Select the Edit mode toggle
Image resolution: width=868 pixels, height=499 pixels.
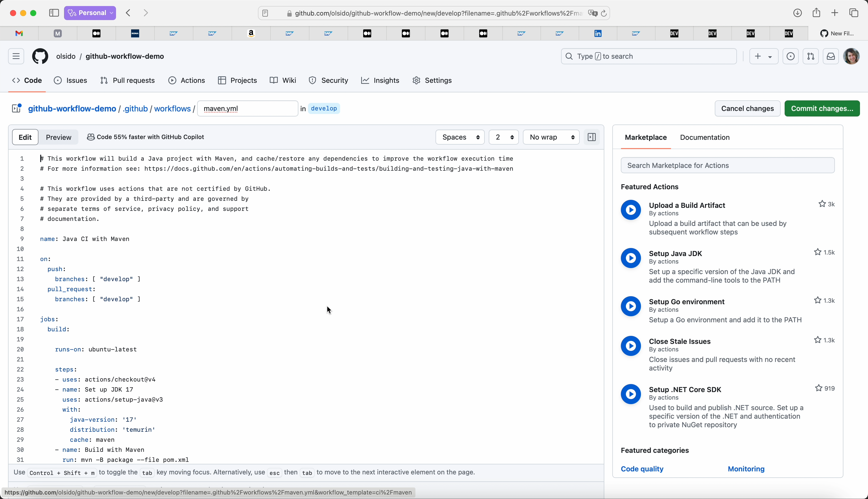(25, 137)
